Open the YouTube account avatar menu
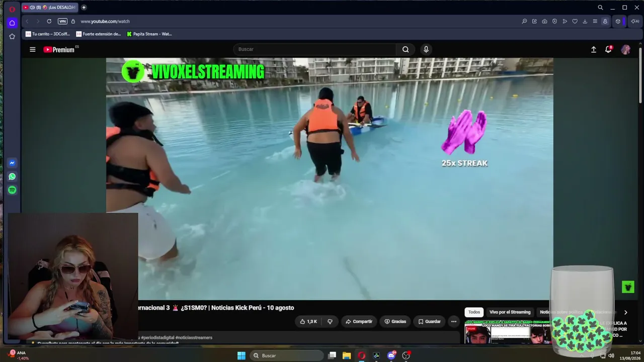The height and width of the screenshot is (362, 644). point(626,49)
